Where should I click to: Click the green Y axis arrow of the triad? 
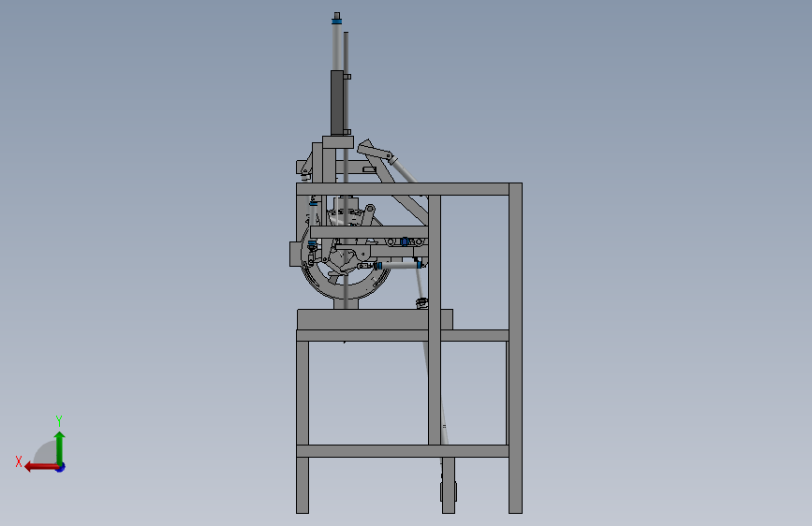coord(60,447)
